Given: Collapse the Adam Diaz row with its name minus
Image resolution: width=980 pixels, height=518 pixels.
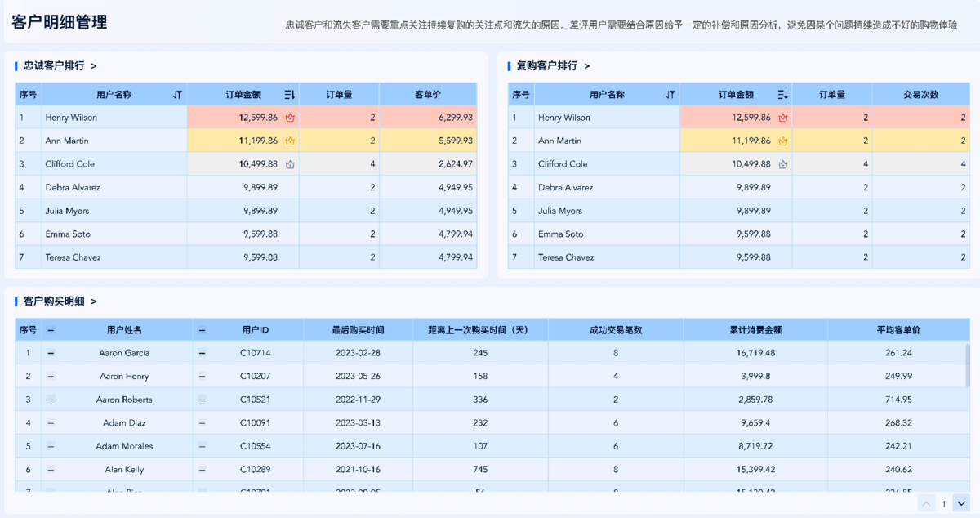Looking at the screenshot, I should click(x=51, y=423).
